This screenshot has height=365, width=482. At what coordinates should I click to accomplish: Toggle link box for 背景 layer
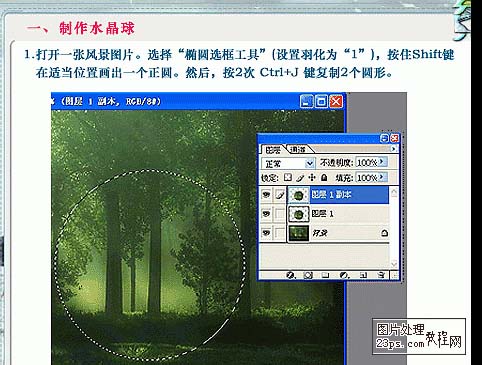[x=280, y=233]
